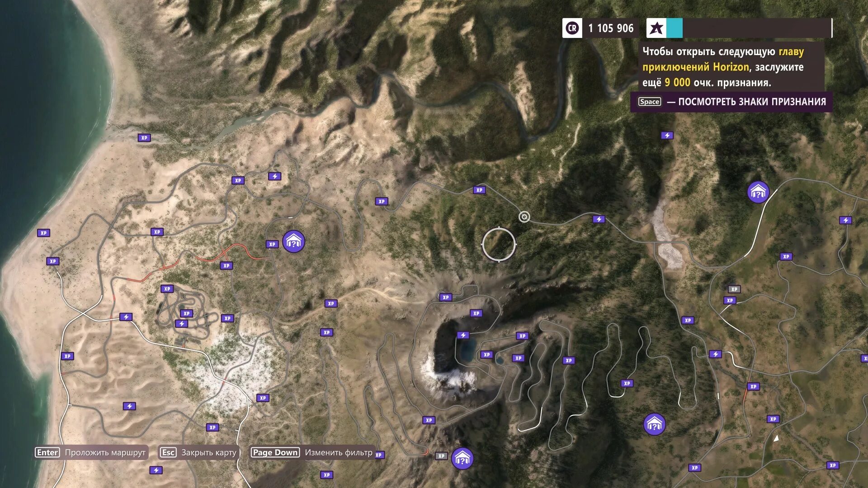
Task: Click the accolade star icon
Action: (656, 28)
